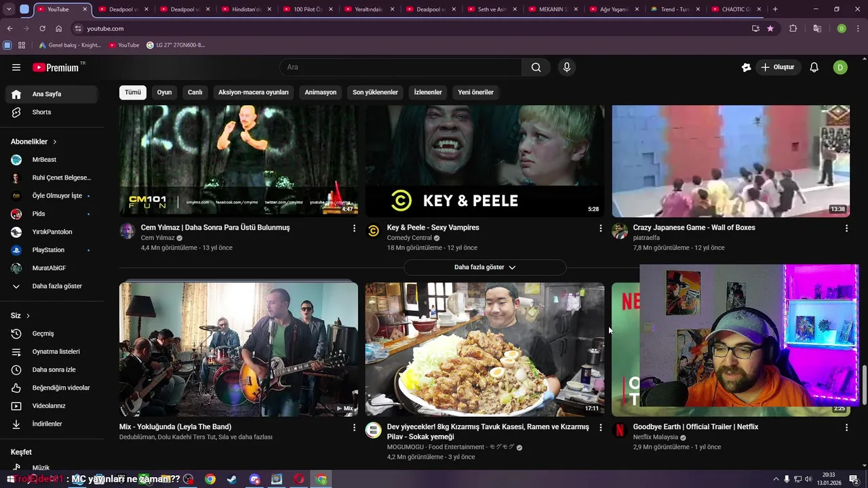The height and width of the screenshot is (488, 868).
Task: Open options for Key & Peele video
Action: pyautogui.click(x=600, y=228)
